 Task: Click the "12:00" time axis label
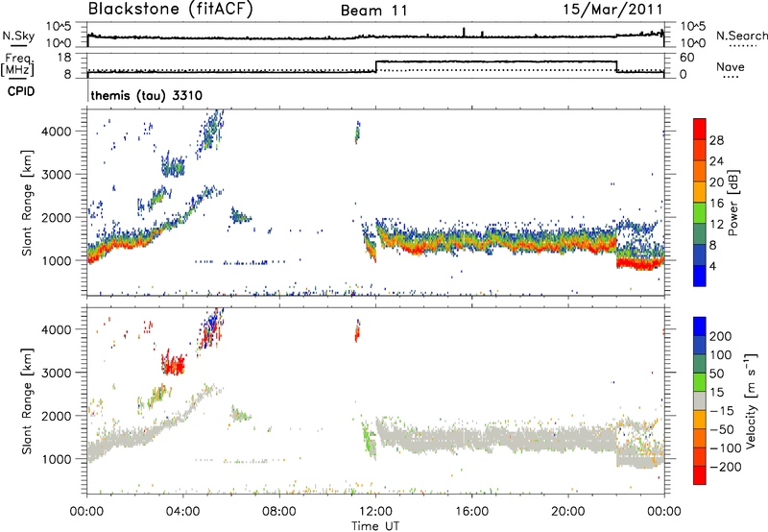tap(375, 512)
